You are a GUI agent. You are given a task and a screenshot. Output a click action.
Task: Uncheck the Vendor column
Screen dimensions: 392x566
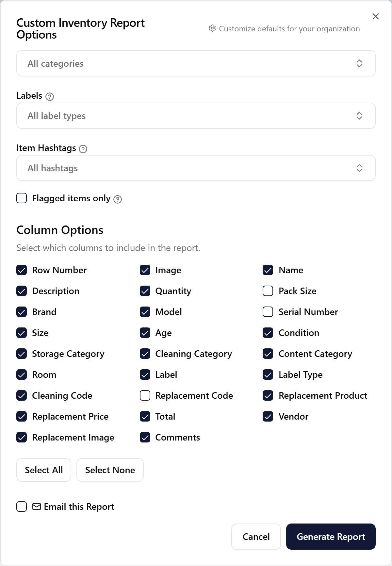coord(268,416)
